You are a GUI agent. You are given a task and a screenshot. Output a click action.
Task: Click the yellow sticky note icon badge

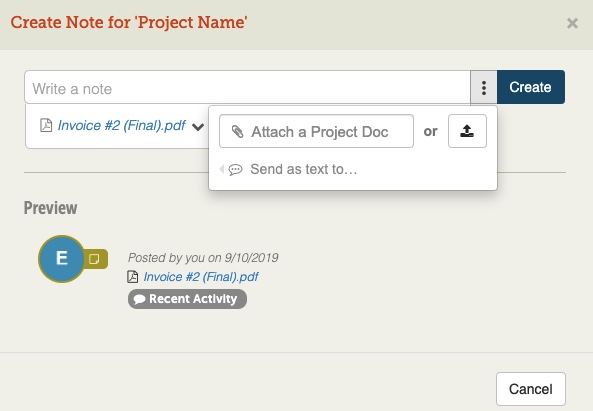click(95, 259)
